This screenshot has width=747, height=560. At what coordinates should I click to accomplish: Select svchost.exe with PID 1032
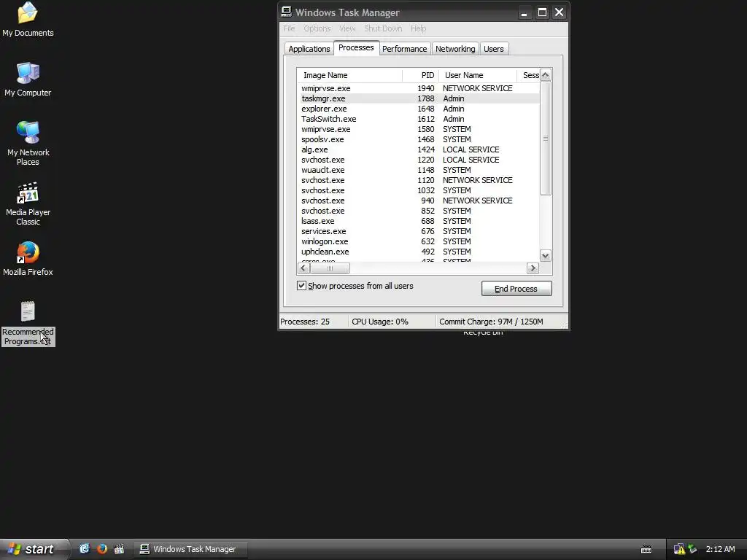pyautogui.click(x=419, y=190)
